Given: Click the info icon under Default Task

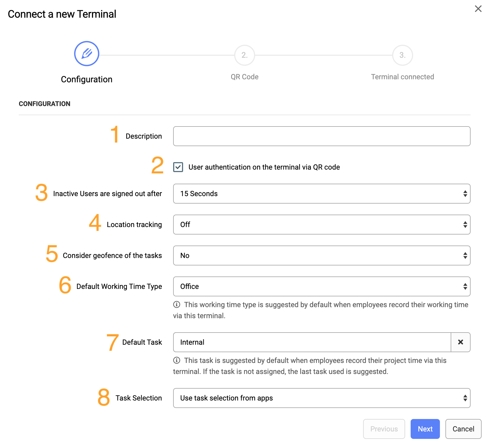Looking at the screenshot, I should click(176, 360).
